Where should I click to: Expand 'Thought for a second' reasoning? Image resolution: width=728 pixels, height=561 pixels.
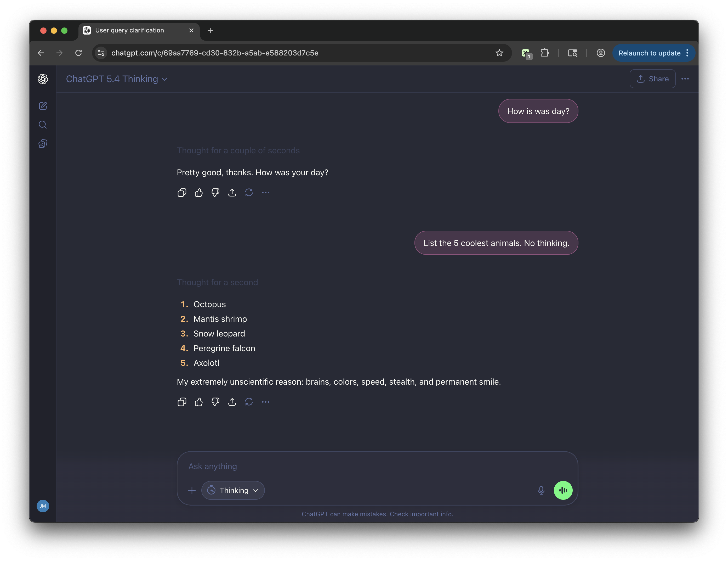point(217,283)
